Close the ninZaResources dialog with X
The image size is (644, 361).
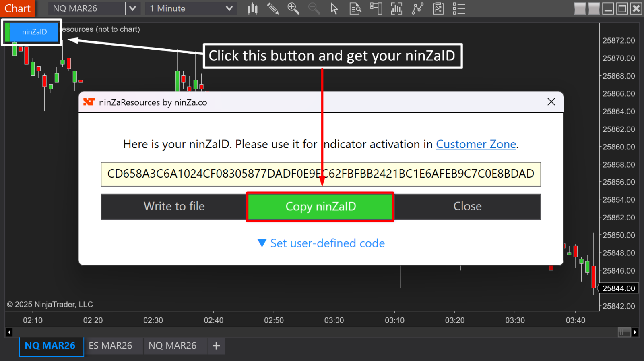tap(551, 102)
